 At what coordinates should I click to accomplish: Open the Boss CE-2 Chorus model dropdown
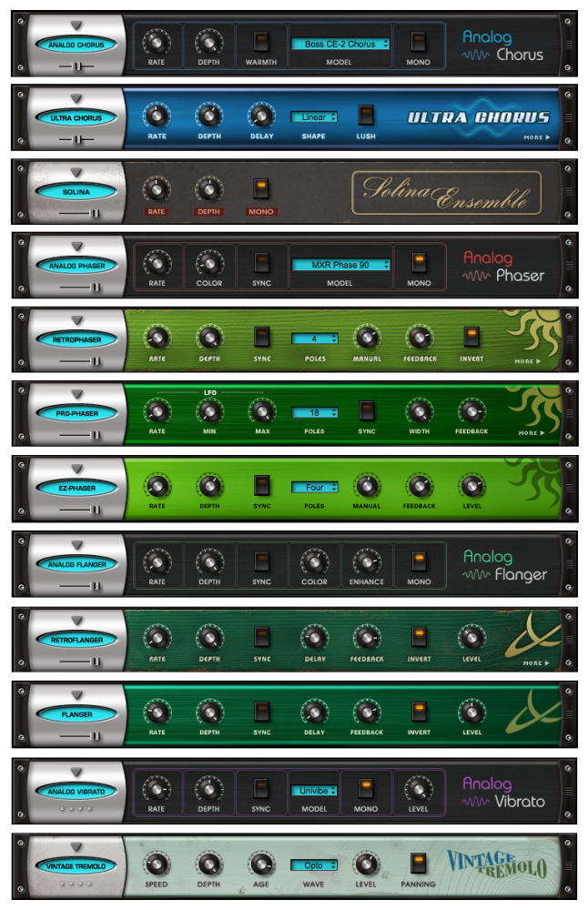coord(340,44)
